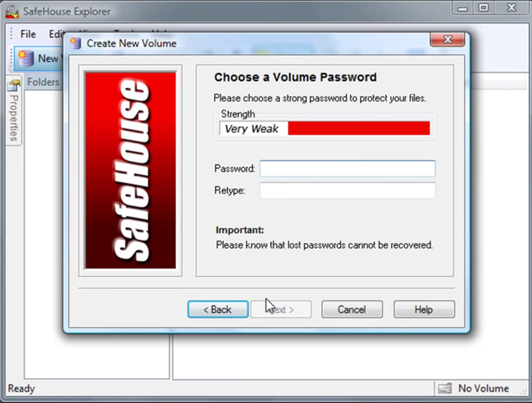Open Help for the volume password step
This screenshot has height=403, width=532.
coord(424,310)
